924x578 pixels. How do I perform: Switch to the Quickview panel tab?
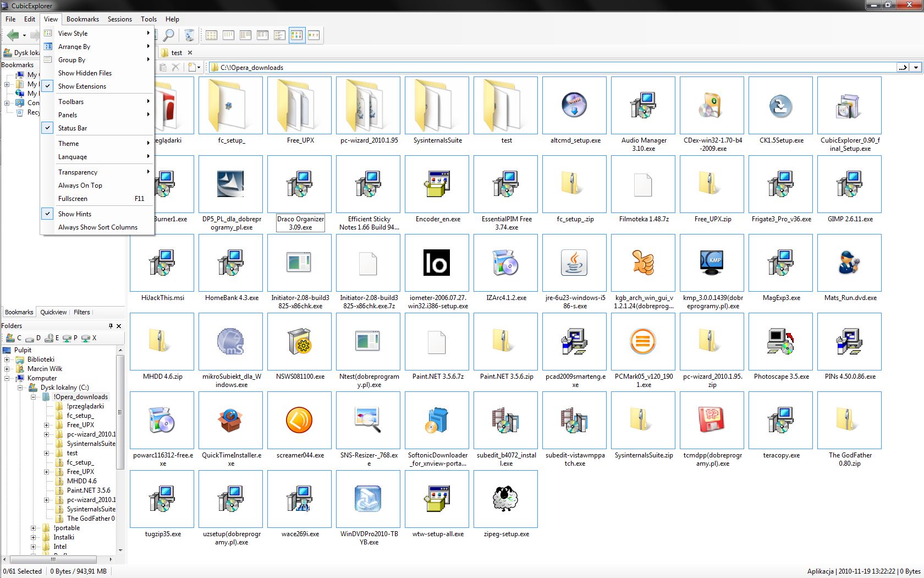53,312
